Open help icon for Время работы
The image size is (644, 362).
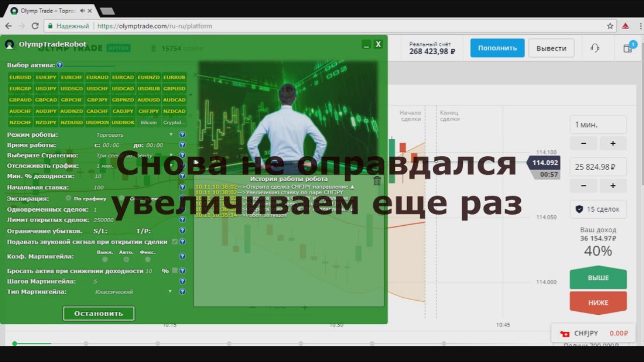[182, 145]
